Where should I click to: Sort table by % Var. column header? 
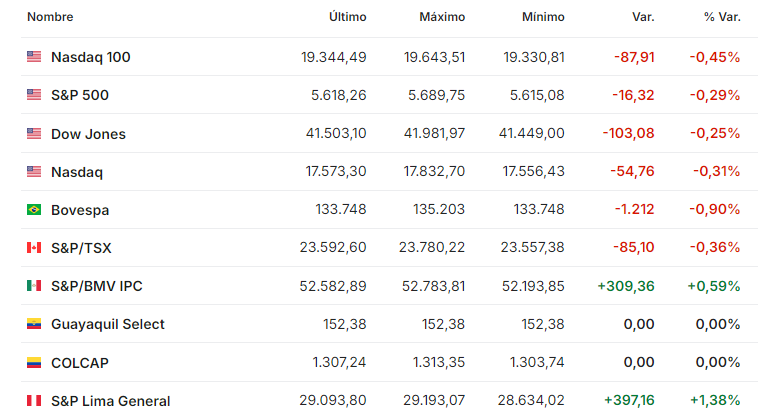click(x=722, y=17)
